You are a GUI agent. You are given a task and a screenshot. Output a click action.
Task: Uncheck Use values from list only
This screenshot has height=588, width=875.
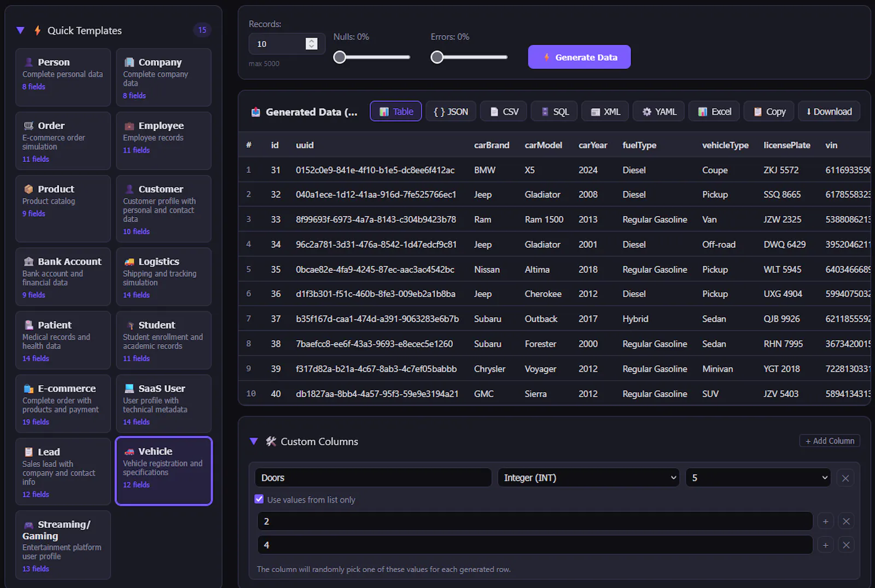pos(259,499)
